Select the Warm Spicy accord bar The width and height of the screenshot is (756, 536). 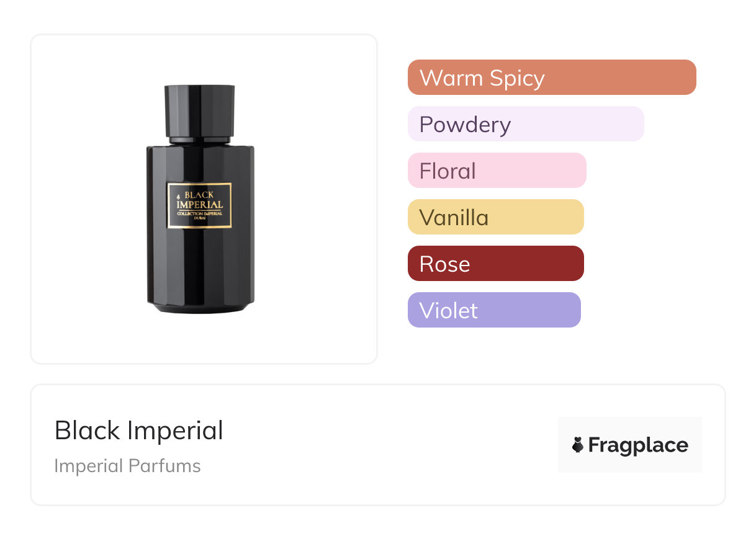pos(552,78)
